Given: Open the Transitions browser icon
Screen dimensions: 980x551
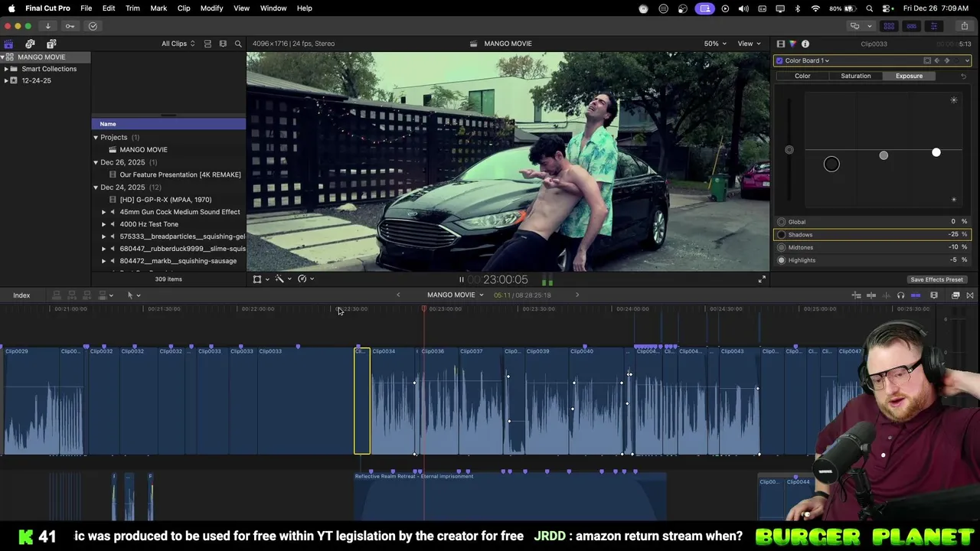Looking at the screenshot, I should point(970,295).
